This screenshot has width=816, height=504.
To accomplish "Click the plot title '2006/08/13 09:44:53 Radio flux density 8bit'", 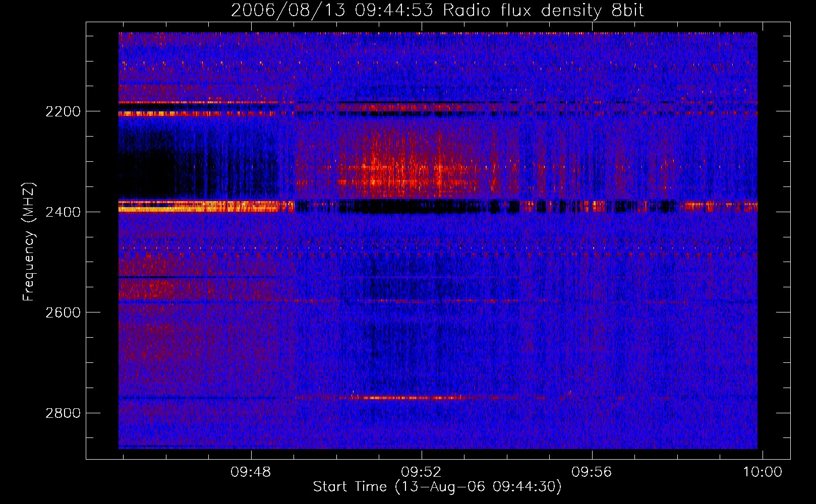I will (x=437, y=10).
